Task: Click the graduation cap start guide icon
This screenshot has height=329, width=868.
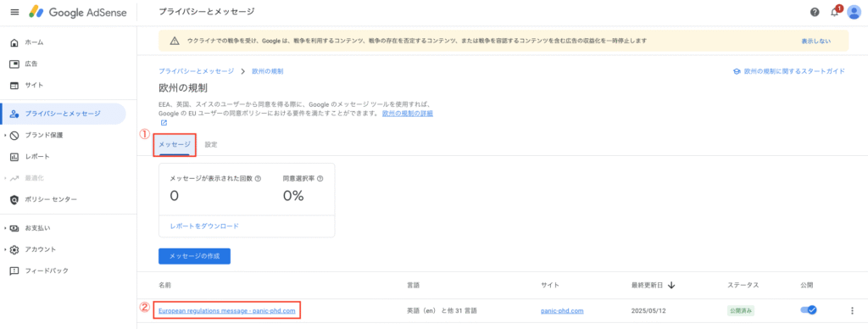Action: tap(737, 71)
